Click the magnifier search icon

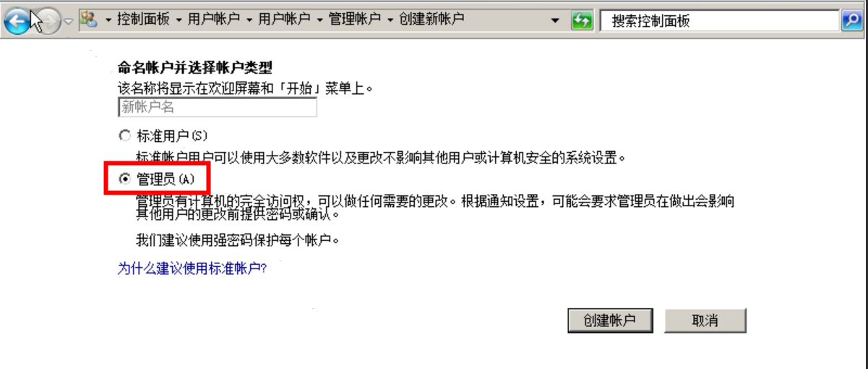851,20
